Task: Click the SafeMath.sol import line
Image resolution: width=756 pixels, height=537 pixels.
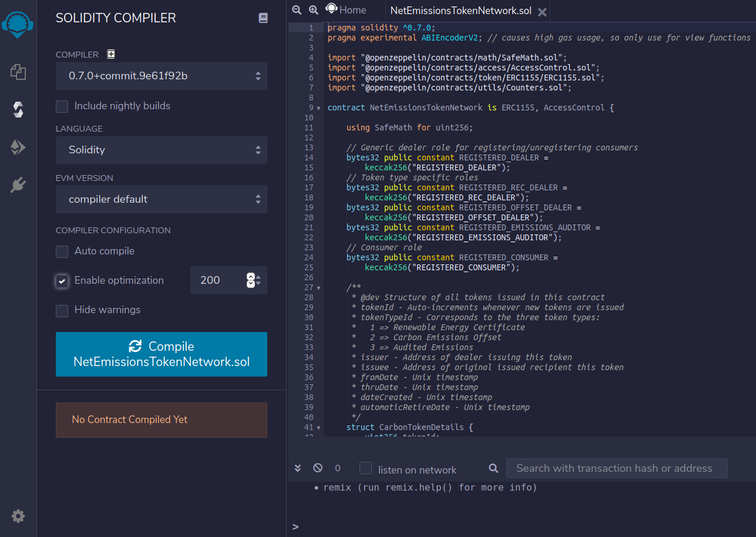Action: [447, 58]
